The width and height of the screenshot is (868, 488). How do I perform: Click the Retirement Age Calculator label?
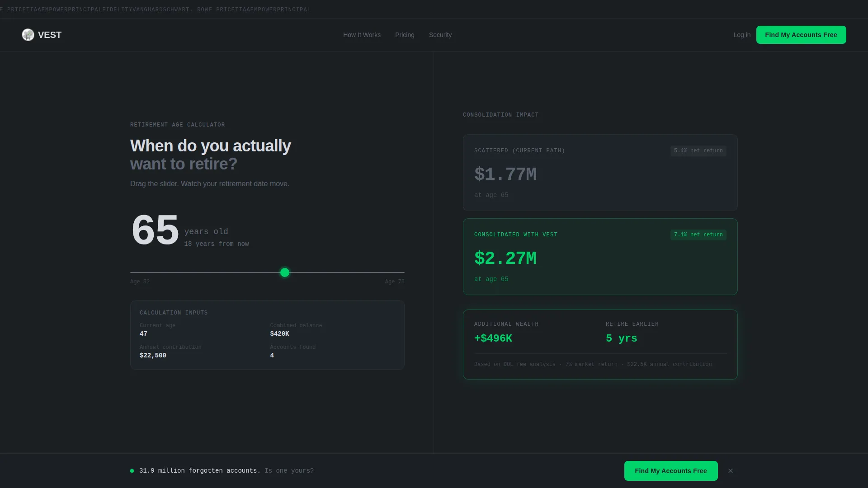coord(178,125)
